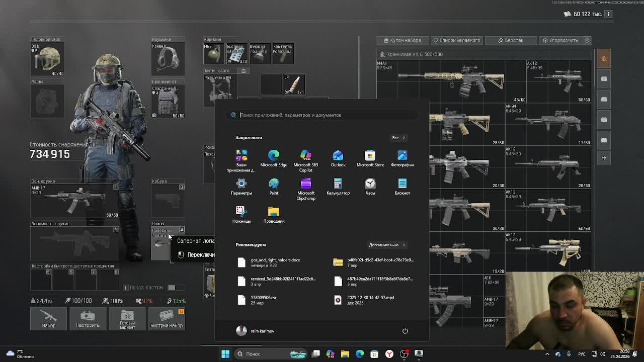Open recommended file 178909506.csr
This screenshot has width=644, height=362.
pos(274,300)
